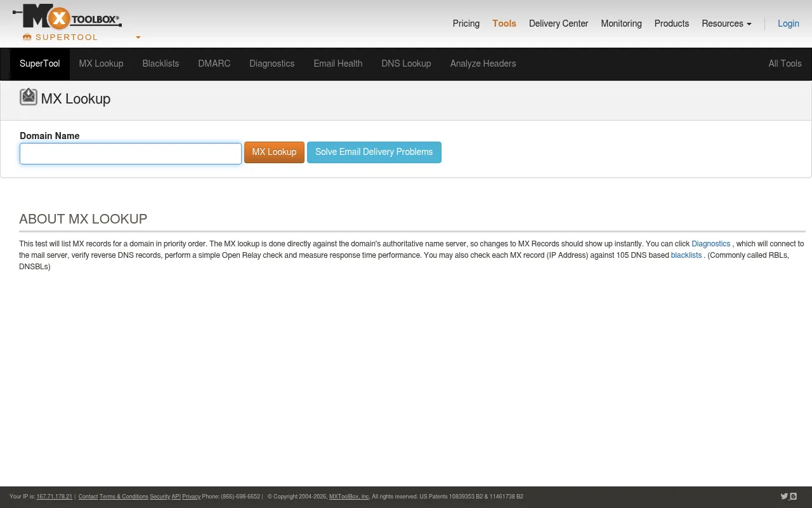Click the ABOUT MX LOOKUP heading

click(83, 219)
